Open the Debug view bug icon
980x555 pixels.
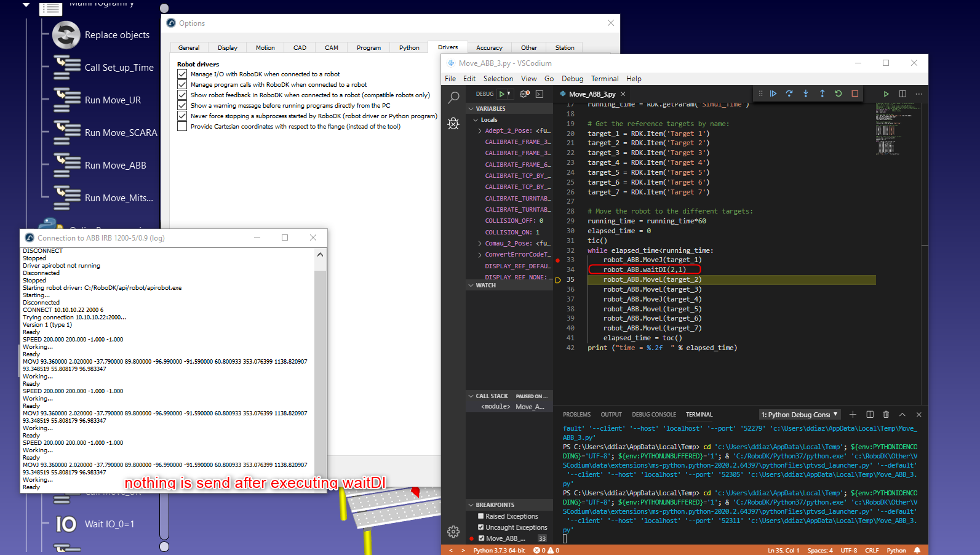[x=453, y=124]
